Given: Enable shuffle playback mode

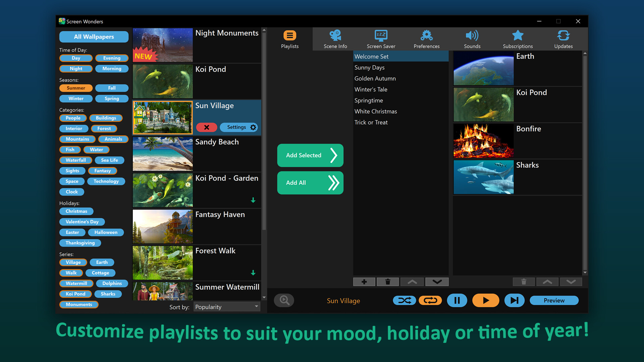Looking at the screenshot, I should click(x=405, y=300).
